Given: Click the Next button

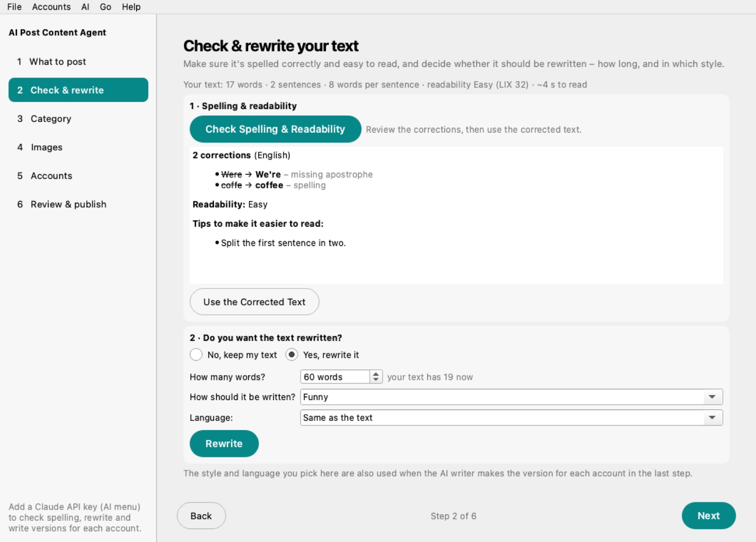Looking at the screenshot, I should pyautogui.click(x=708, y=516).
